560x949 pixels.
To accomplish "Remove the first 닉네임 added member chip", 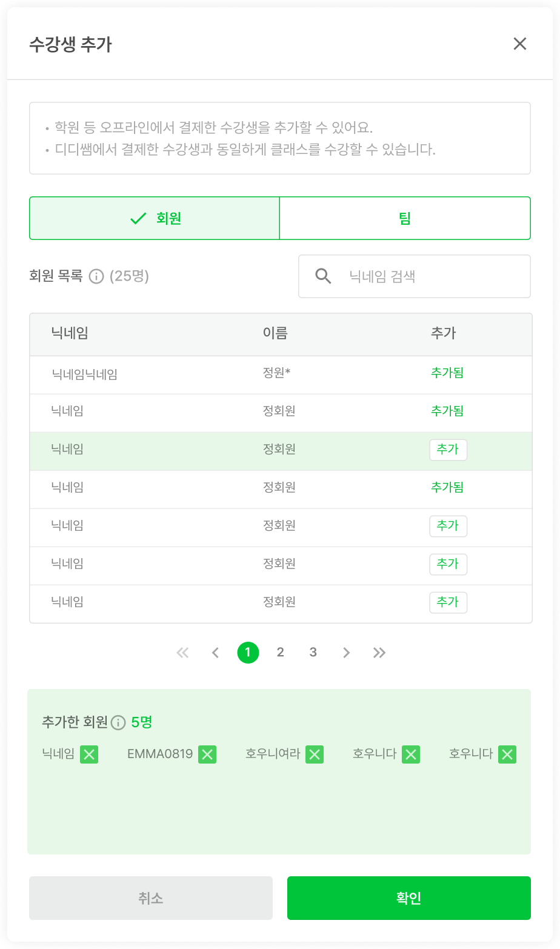I will click(x=89, y=754).
